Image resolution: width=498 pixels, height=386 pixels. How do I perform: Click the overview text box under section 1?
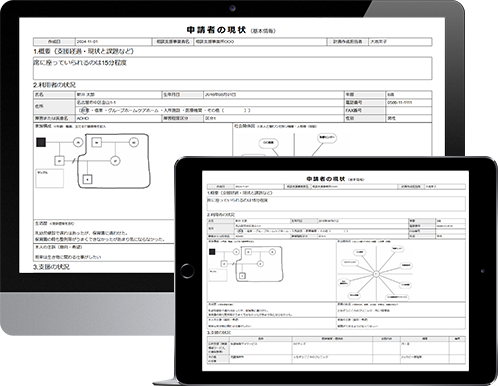(233, 68)
